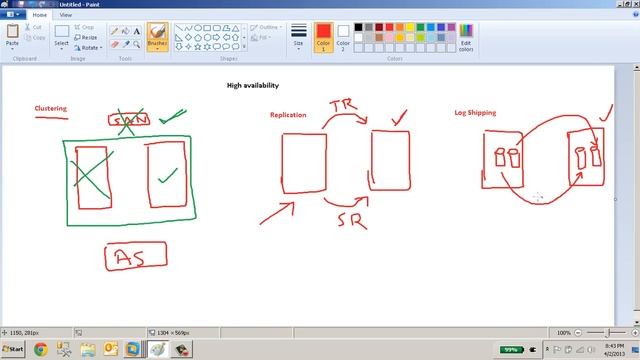This screenshot has width=640, height=360.
Task: Open the shape Fill dropdown
Action: (x=261, y=38)
